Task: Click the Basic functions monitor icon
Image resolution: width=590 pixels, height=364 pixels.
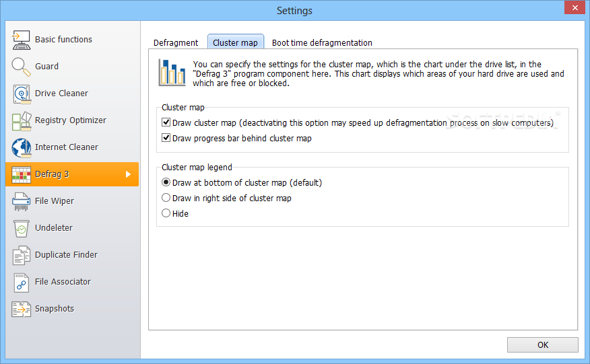Action: [22, 40]
